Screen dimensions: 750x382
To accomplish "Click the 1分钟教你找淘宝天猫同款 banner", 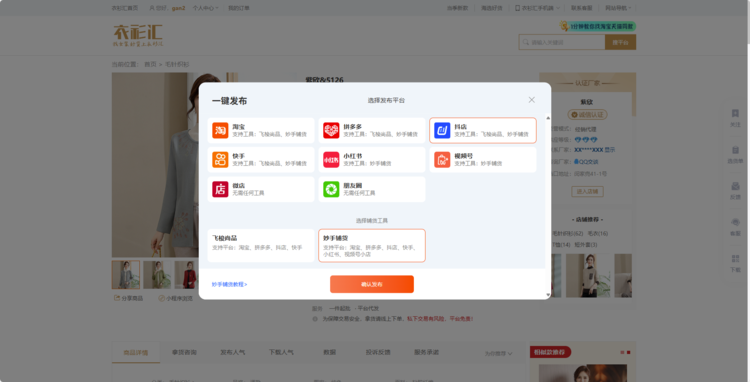I will click(597, 26).
